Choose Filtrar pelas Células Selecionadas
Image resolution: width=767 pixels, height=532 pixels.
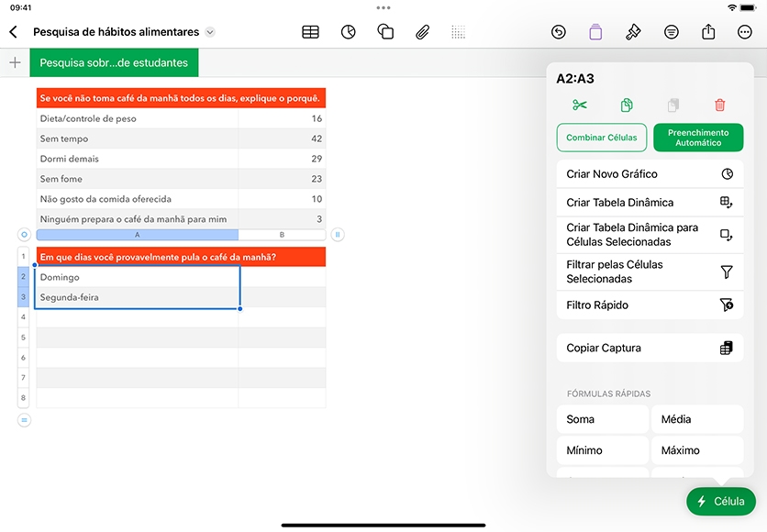click(x=650, y=272)
